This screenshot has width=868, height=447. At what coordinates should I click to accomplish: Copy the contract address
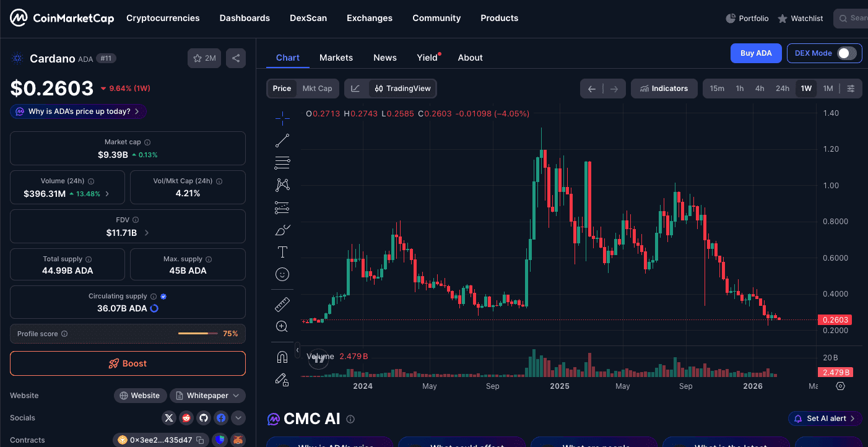200,440
